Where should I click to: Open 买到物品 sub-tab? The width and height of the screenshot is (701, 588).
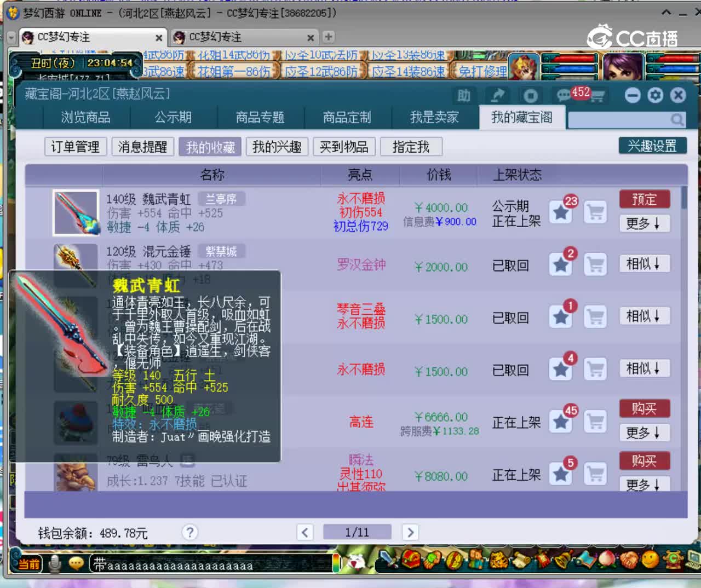click(344, 147)
